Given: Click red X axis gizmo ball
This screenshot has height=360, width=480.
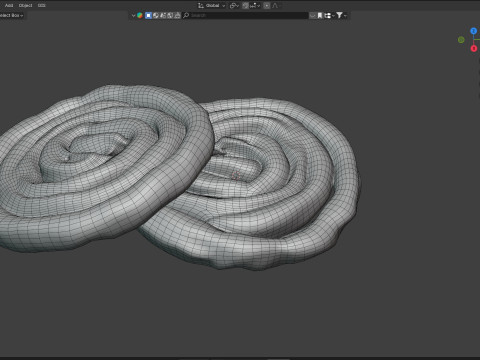Looking at the screenshot, I should [x=474, y=49].
